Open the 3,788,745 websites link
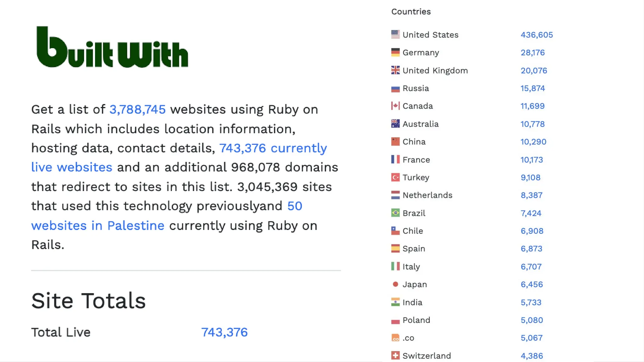Viewport: 644px width, 362px height. (x=137, y=110)
